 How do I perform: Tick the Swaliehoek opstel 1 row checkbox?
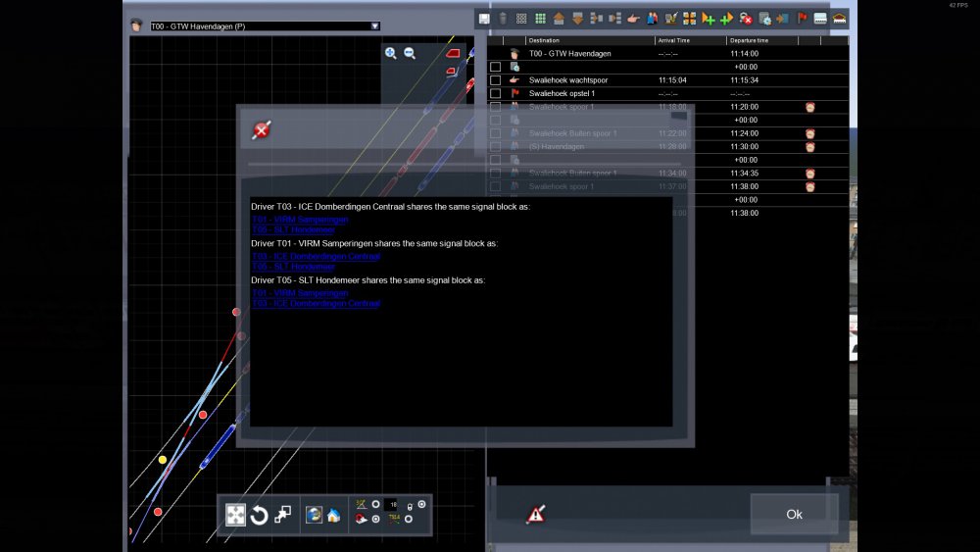tap(496, 93)
